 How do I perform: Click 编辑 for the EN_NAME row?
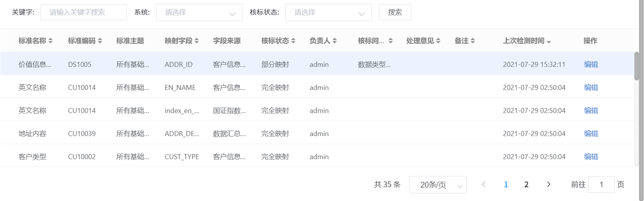click(x=591, y=88)
